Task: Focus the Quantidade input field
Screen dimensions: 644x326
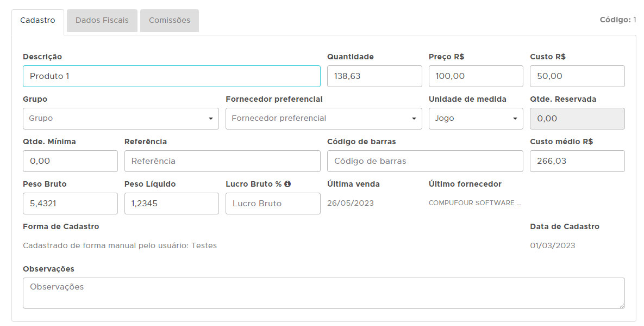Action: pyautogui.click(x=374, y=76)
